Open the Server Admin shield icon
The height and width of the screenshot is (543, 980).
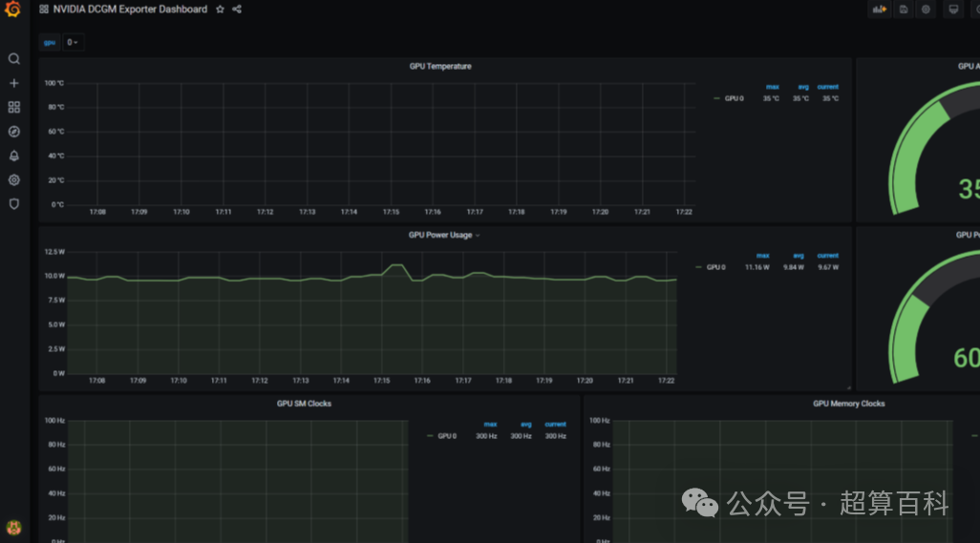click(13, 204)
